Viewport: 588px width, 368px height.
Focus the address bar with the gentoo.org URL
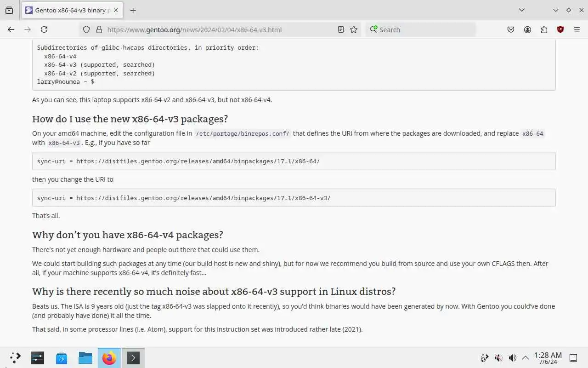[195, 29]
